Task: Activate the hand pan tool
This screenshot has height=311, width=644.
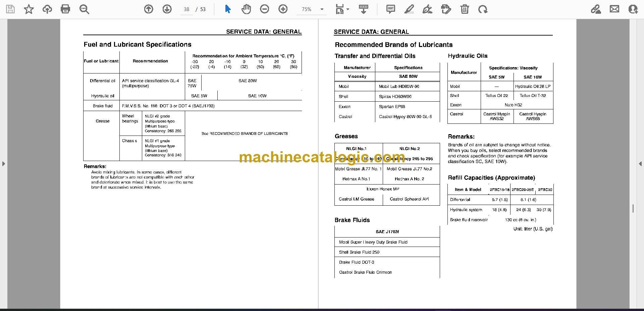Action: coord(246,9)
